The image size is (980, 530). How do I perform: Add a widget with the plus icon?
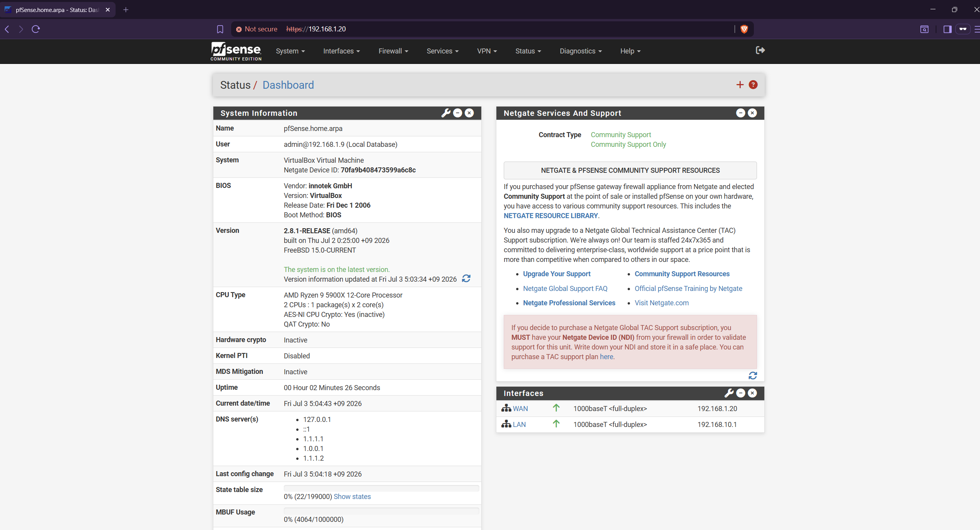coord(740,85)
